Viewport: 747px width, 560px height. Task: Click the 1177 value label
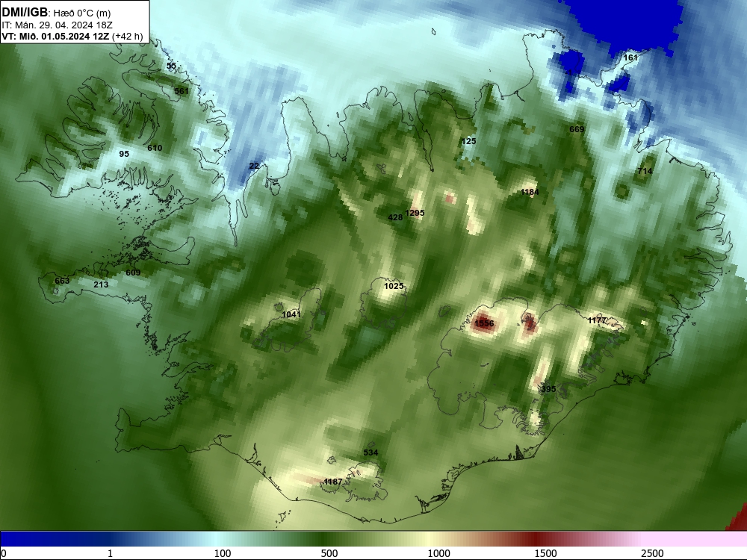pyautogui.click(x=597, y=320)
